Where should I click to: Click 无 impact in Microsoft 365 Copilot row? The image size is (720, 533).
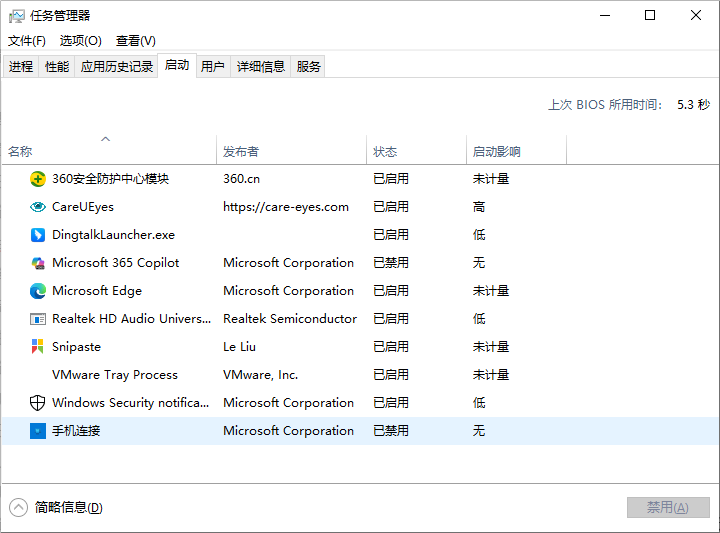479,263
